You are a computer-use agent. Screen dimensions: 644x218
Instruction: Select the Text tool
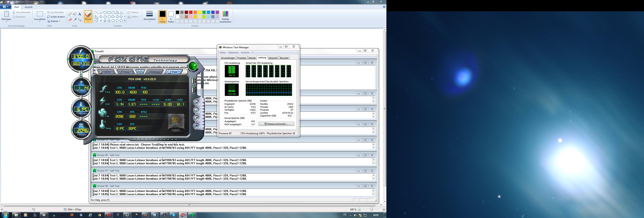80,14
